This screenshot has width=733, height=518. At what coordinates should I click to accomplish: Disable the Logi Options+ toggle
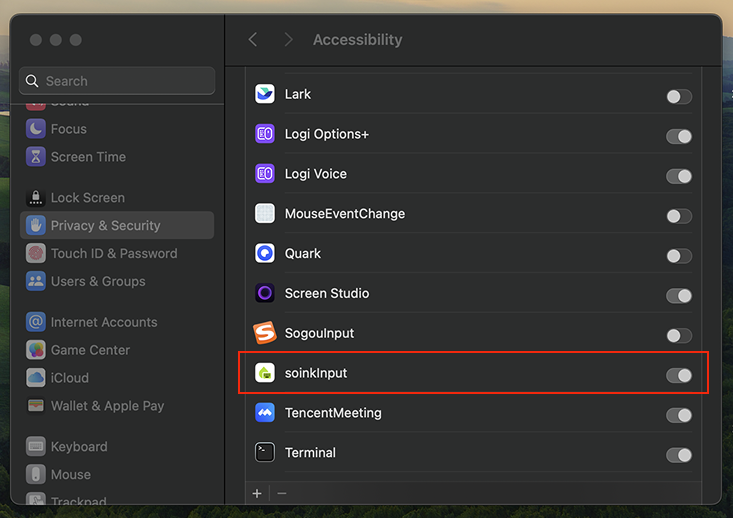(x=679, y=137)
